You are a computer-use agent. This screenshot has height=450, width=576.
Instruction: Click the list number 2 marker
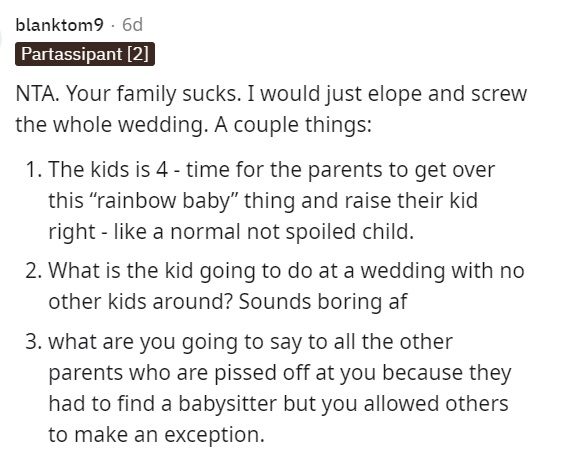(35, 270)
